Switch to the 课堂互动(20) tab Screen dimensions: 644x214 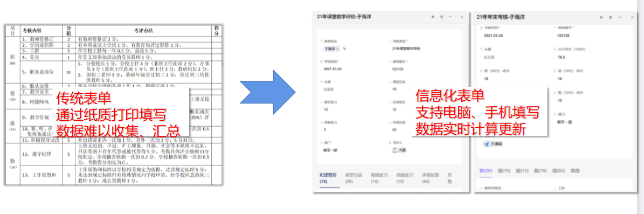point(354,178)
